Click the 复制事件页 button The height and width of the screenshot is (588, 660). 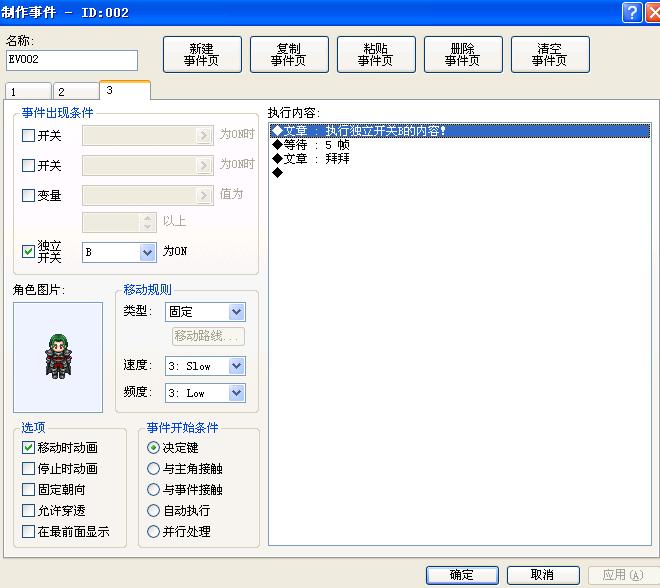point(289,54)
